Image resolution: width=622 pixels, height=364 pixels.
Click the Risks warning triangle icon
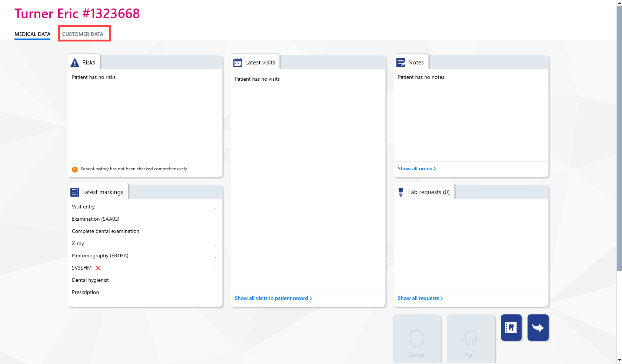click(75, 63)
